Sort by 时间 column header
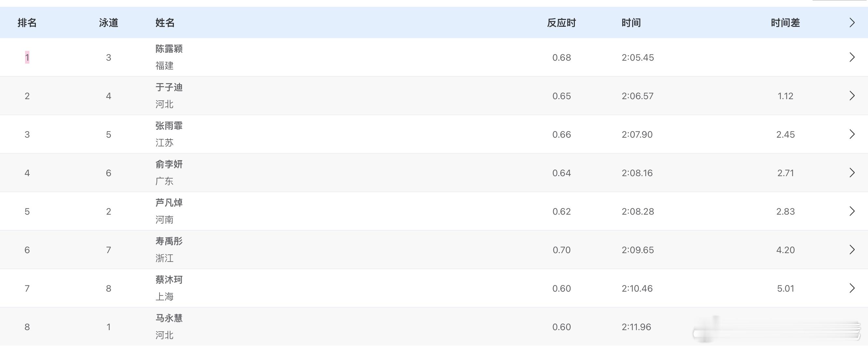 tap(631, 23)
